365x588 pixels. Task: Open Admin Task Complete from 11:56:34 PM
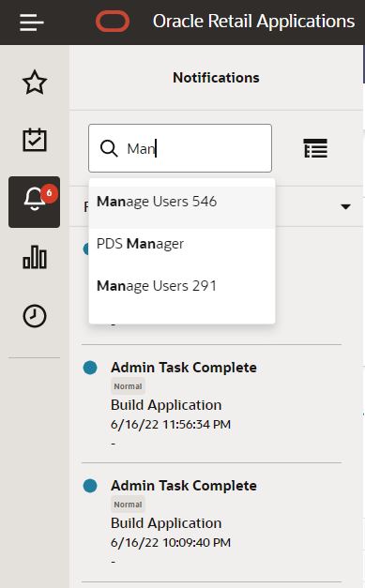click(184, 368)
